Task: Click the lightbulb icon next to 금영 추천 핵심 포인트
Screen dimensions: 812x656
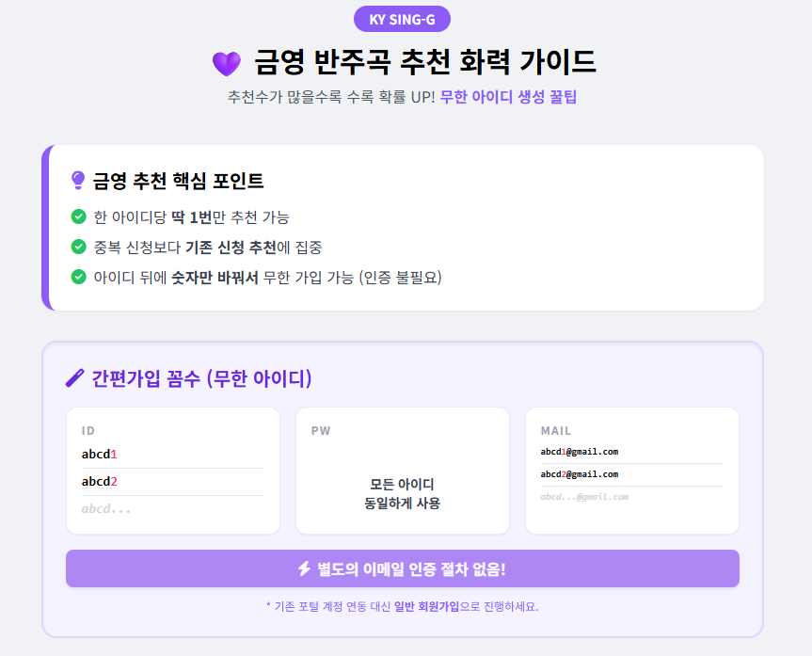Action: tap(78, 181)
